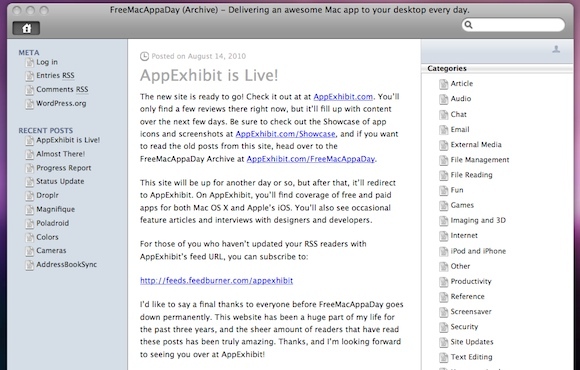580x370 pixels.
Task: Click the clock icon beside post date
Action: point(144,56)
